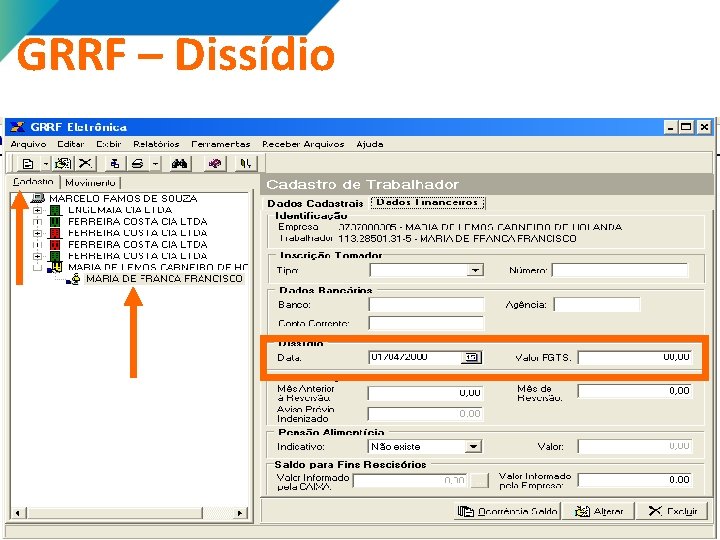Viewport: 720px width, 540px height.
Task: Open Pensão Alimentícia Indicativo dropdown
Action: (x=473, y=447)
